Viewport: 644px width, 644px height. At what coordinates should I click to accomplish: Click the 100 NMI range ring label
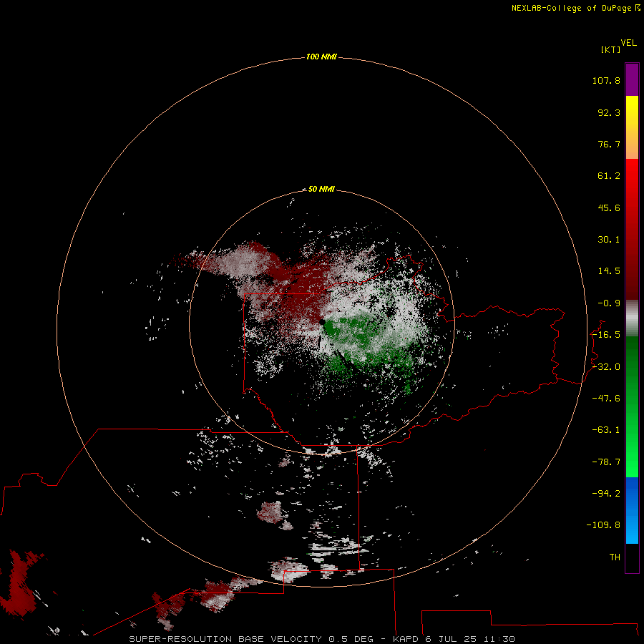coord(321,57)
